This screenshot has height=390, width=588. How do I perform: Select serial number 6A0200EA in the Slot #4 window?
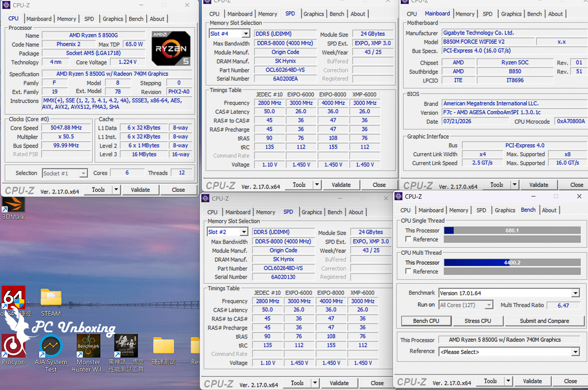[285, 79]
